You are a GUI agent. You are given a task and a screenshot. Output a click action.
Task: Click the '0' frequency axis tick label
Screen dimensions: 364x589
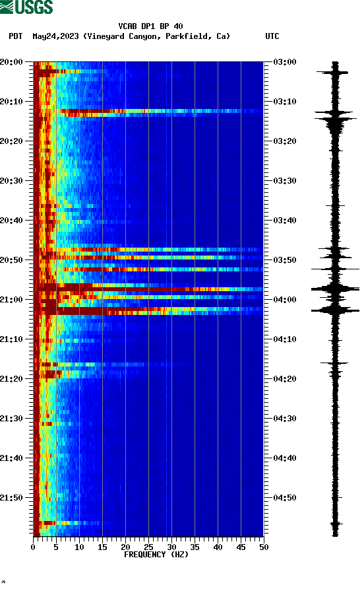click(x=33, y=547)
